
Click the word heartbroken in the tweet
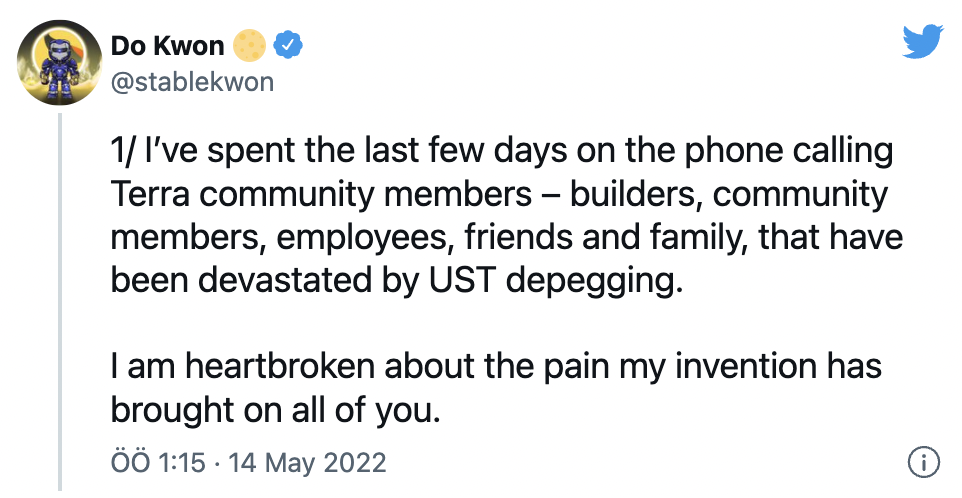pos(279,366)
